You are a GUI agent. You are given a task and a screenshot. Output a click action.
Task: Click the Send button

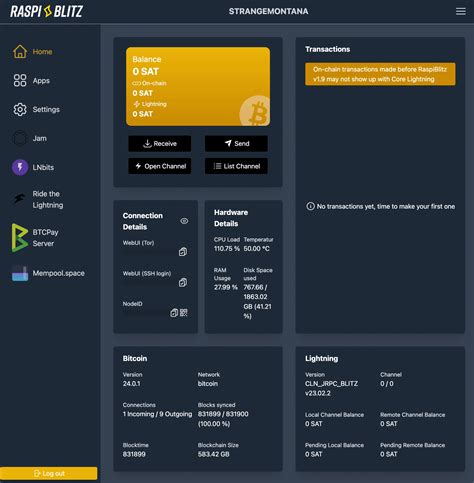236,143
